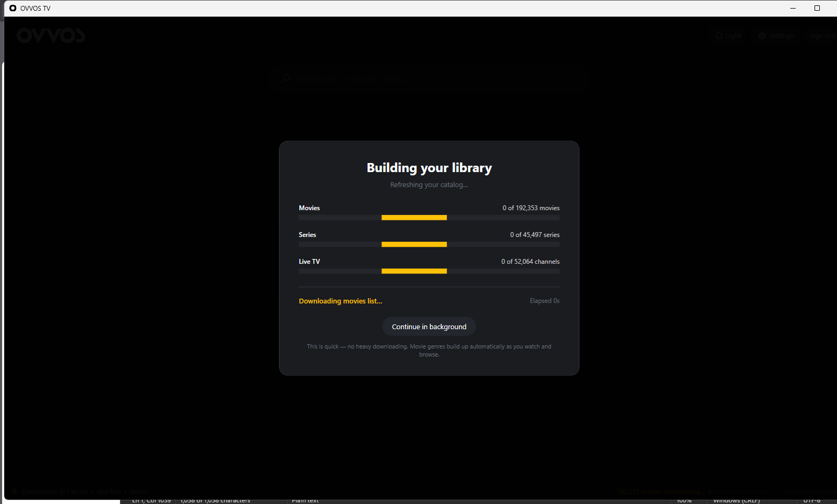Image resolution: width=837 pixels, height=504 pixels.
Task: Click 'Refreshing your catalog...' text
Action: (x=429, y=184)
